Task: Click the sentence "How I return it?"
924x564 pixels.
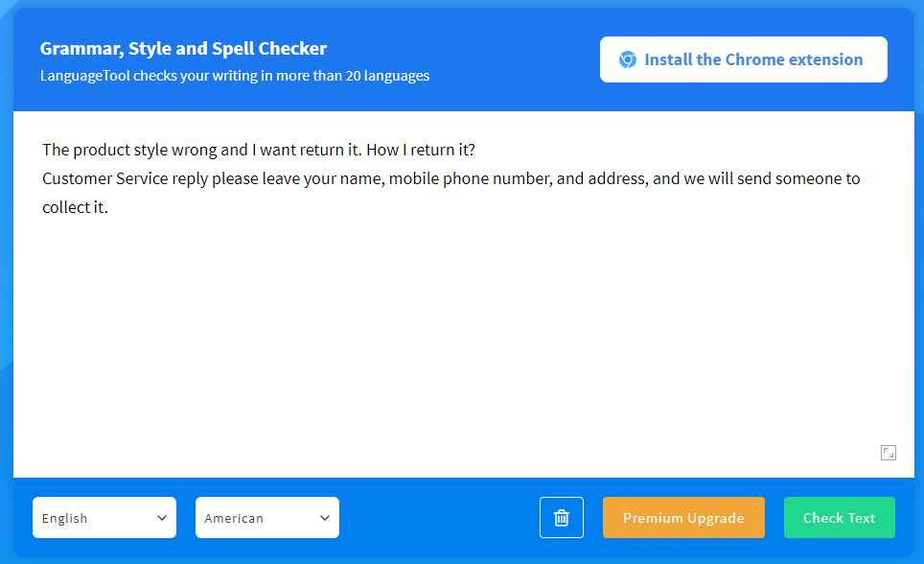Action: tap(421, 150)
